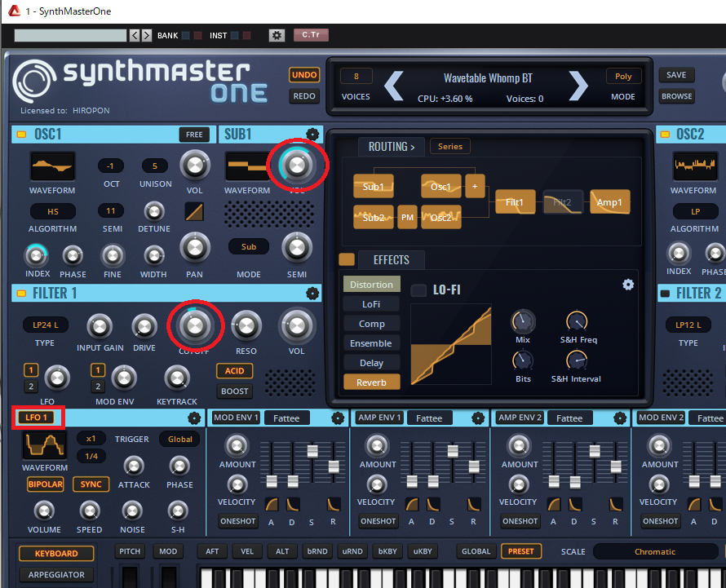Screen dimensions: 726x588
Task: Open AMP ENV 1 settings gear
Action: click(478, 418)
